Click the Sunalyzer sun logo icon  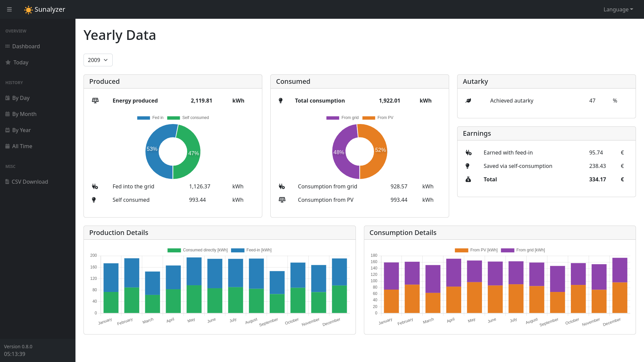(x=29, y=10)
